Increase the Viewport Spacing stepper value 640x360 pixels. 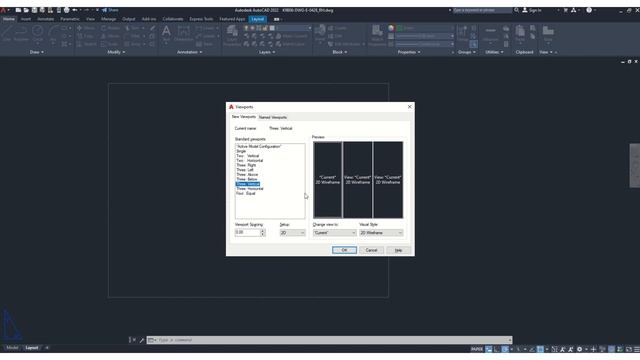click(263, 231)
